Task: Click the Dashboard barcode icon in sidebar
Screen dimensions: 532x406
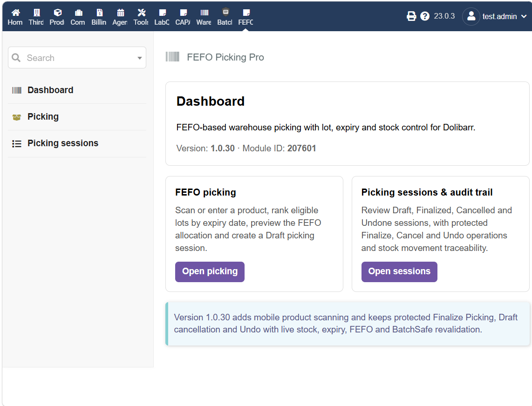Action: tap(17, 90)
